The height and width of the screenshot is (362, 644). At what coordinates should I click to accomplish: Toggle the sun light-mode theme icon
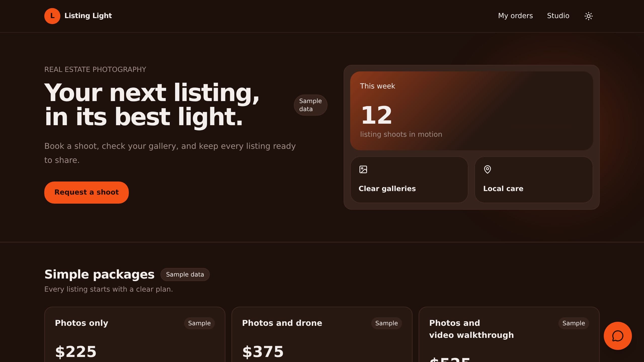[x=588, y=16]
